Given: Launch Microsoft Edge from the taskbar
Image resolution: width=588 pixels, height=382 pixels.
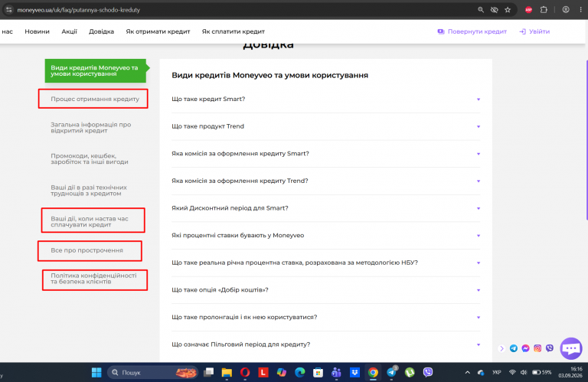Looking at the screenshot, I should (299, 372).
